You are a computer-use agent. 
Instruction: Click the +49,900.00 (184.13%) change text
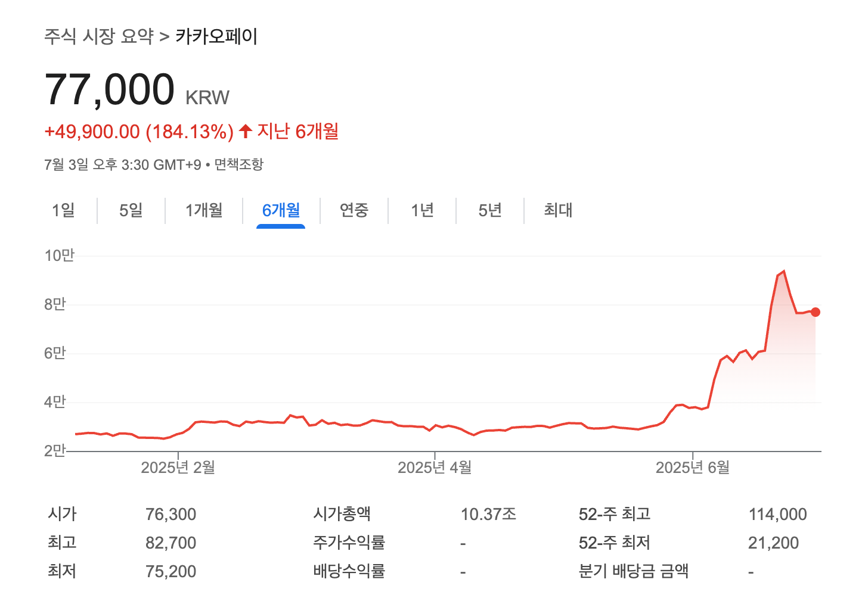[x=139, y=132]
